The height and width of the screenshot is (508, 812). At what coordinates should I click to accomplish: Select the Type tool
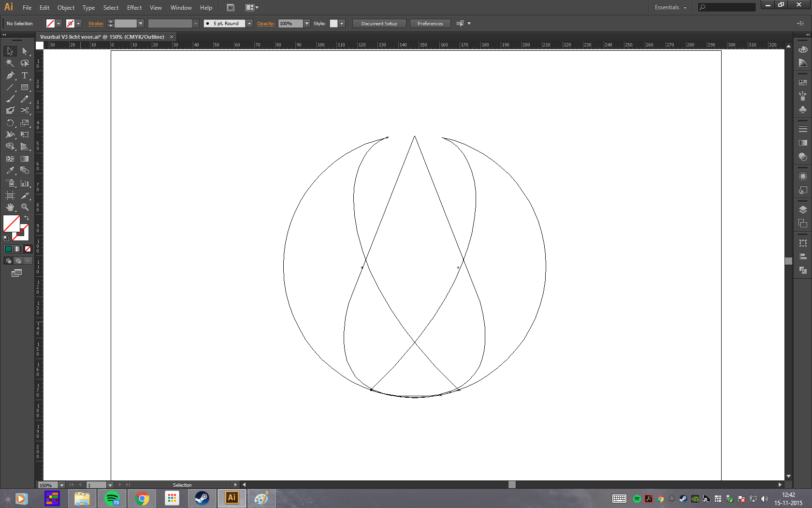coord(25,75)
